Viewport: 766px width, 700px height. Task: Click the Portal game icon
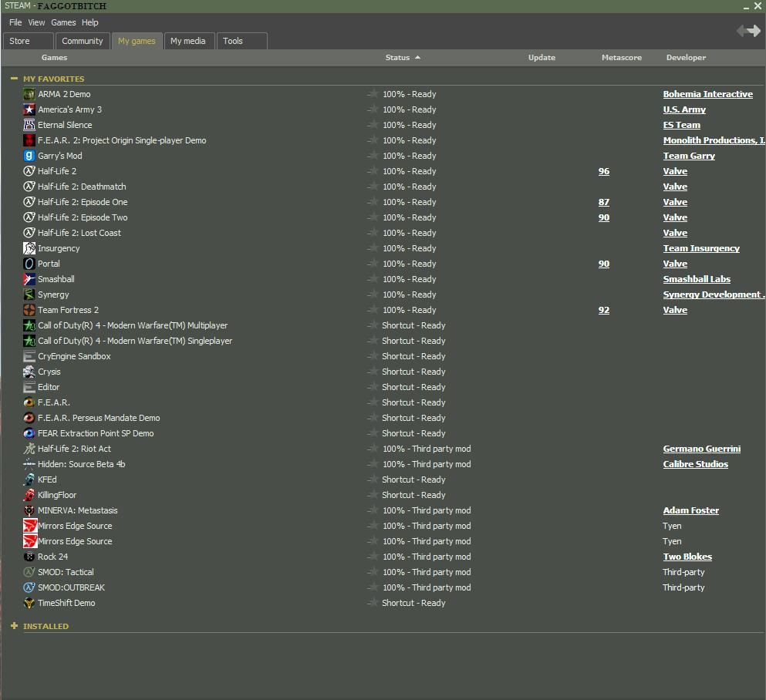tap(29, 264)
